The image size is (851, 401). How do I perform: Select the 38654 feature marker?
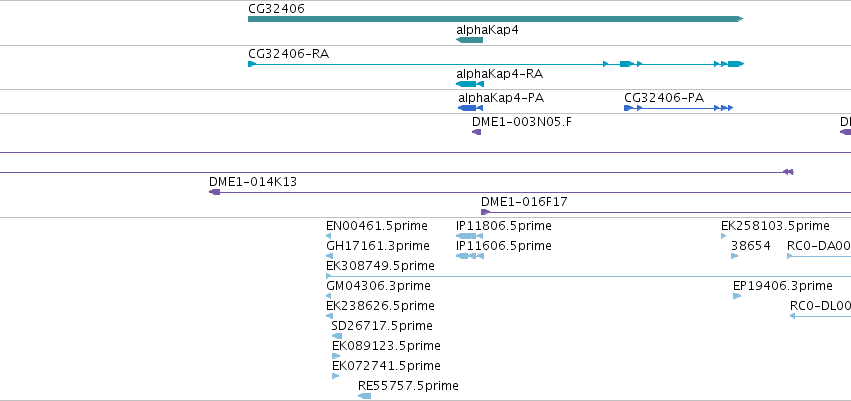735,256
